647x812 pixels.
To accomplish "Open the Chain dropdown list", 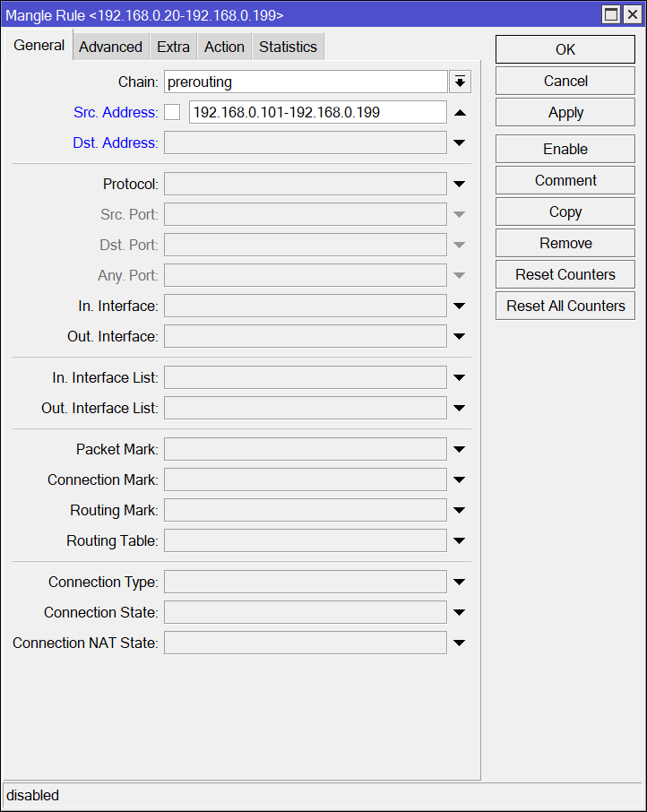I will click(460, 82).
